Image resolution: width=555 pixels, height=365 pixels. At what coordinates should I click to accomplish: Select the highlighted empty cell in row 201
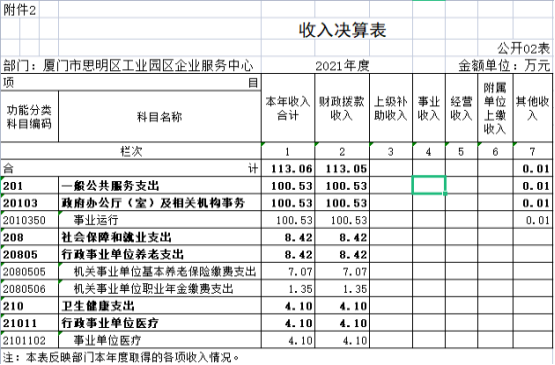pos(429,186)
